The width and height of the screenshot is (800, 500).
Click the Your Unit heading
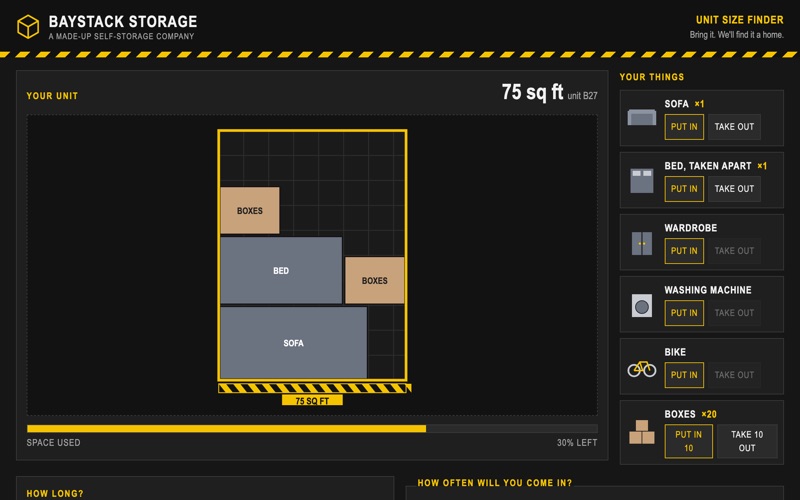[52, 96]
